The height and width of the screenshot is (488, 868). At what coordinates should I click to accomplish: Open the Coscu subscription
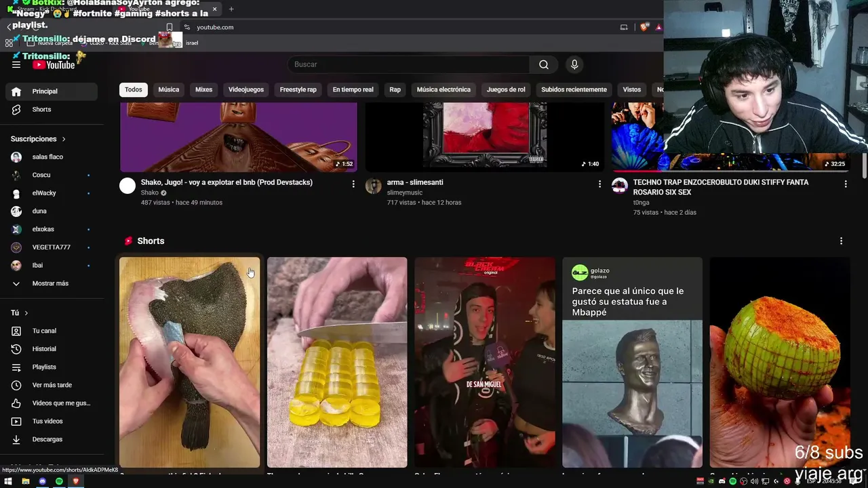coord(52,175)
